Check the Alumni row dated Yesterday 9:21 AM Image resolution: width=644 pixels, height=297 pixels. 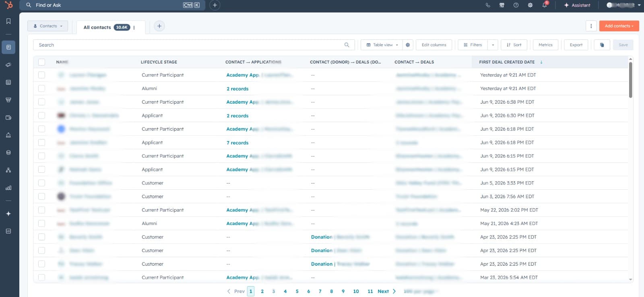[41, 88]
